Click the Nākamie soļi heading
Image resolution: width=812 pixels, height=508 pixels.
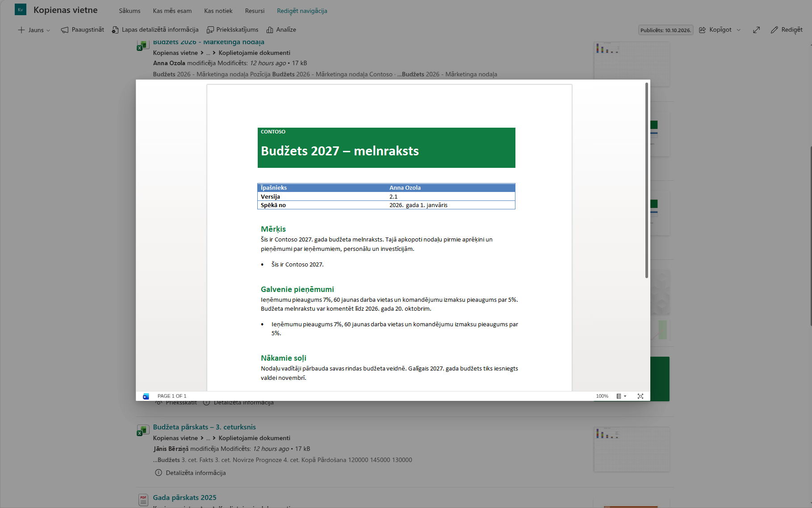click(283, 358)
